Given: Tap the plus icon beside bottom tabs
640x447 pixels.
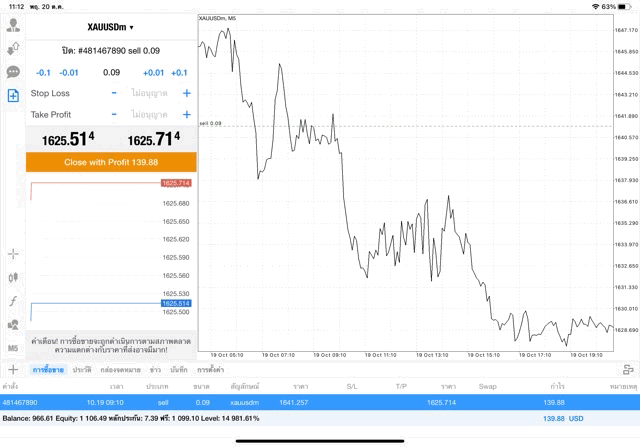Looking at the screenshot, I should pos(13,370).
